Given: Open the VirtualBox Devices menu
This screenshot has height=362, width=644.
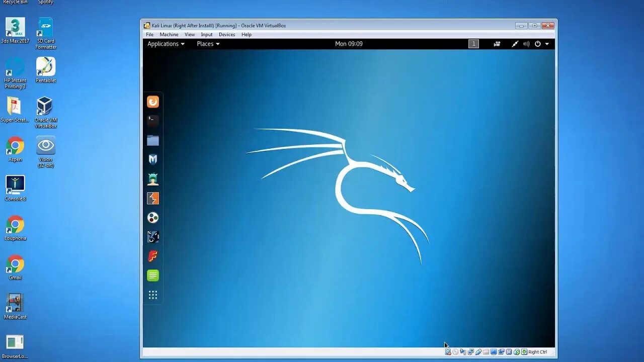Looking at the screenshot, I should click(227, 35).
